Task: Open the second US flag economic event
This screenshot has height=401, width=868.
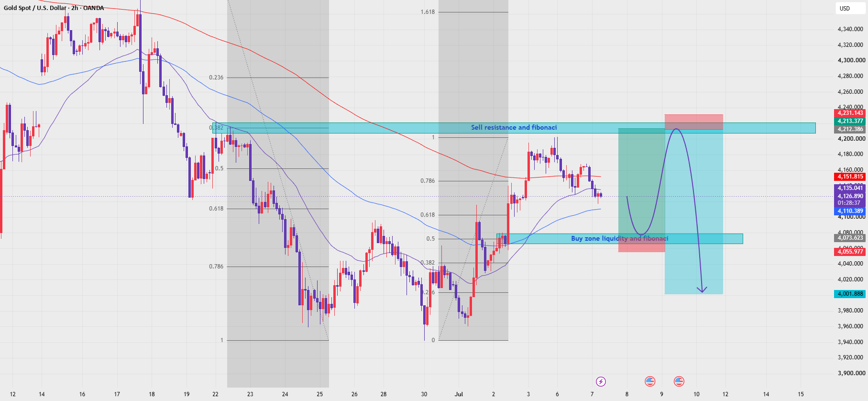Action: (x=679, y=381)
